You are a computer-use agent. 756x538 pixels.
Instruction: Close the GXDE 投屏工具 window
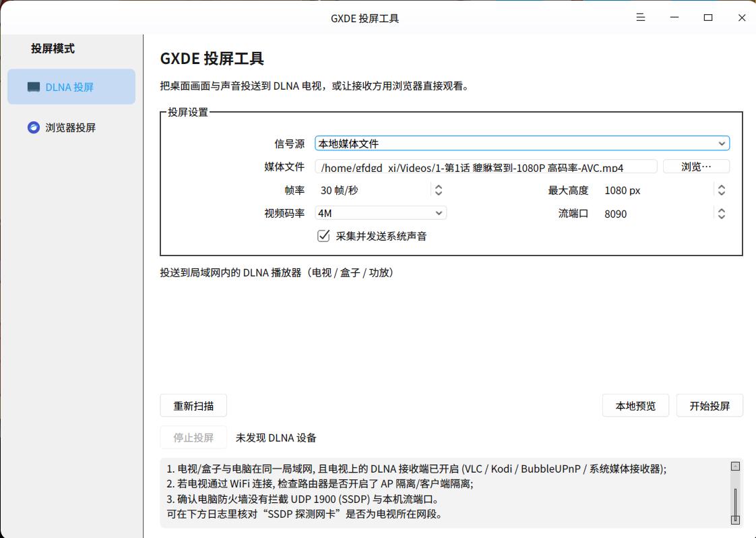tap(742, 18)
